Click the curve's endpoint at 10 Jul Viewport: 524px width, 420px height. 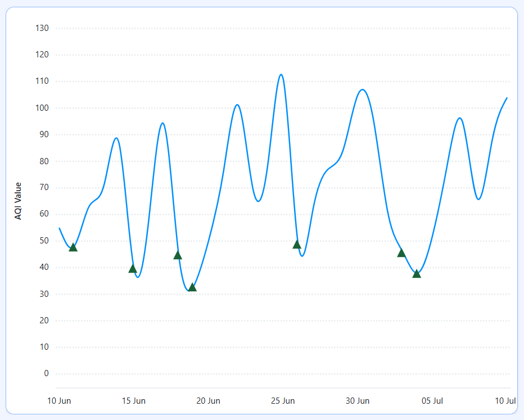pyautogui.click(x=508, y=97)
